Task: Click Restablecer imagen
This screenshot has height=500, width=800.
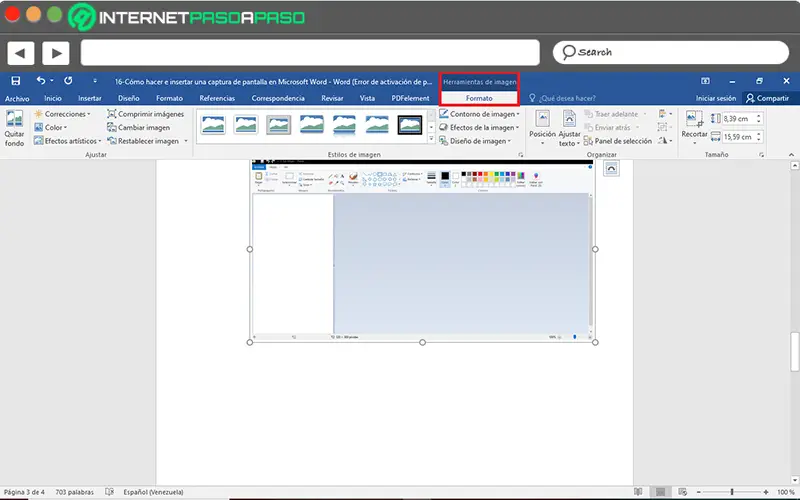Action: [x=143, y=141]
